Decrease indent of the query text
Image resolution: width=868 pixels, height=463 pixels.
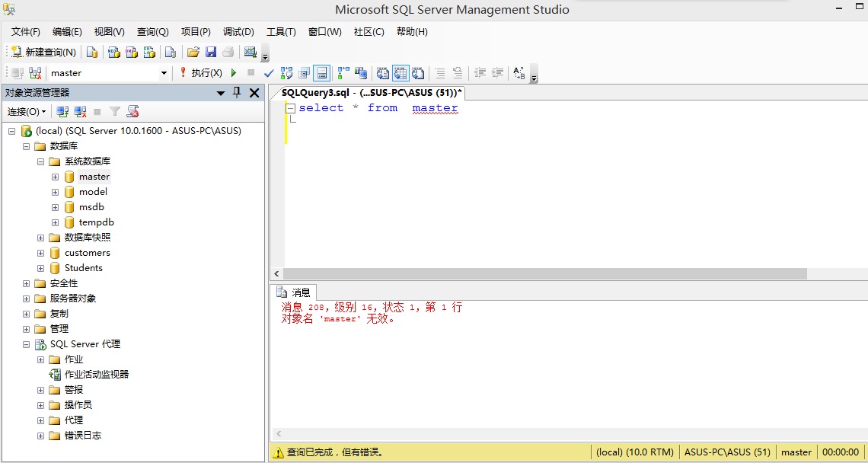(x=480, y=73)
